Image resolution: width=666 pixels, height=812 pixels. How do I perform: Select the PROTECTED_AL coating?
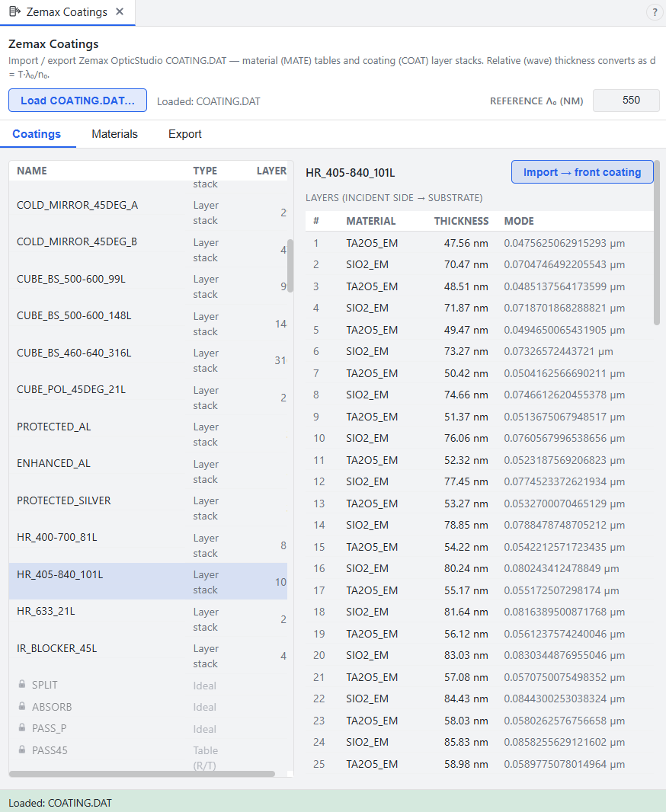[148, 434]
